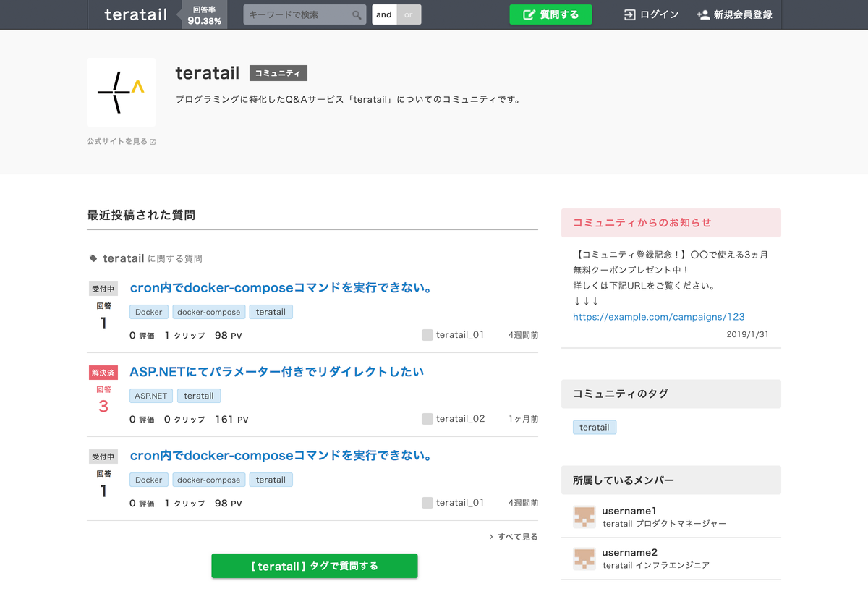
Task: Open ASP.NET redirect question title
Action: pyautogui.click(x=276, y=372)
